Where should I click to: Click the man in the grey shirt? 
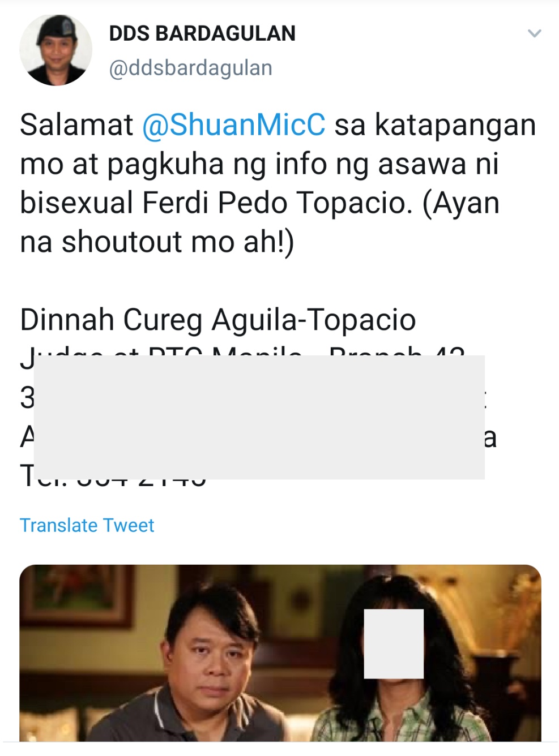coord(201,668)
